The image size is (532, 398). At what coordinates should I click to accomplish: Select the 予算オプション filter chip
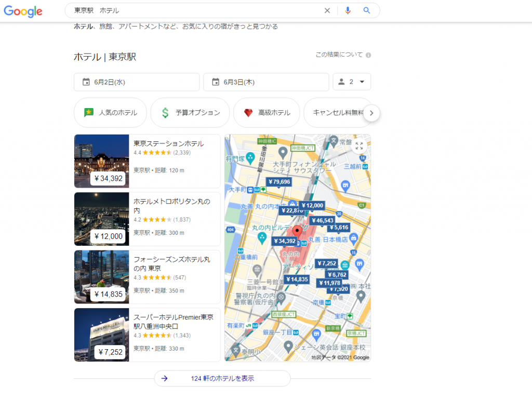(x=190, y=113)
